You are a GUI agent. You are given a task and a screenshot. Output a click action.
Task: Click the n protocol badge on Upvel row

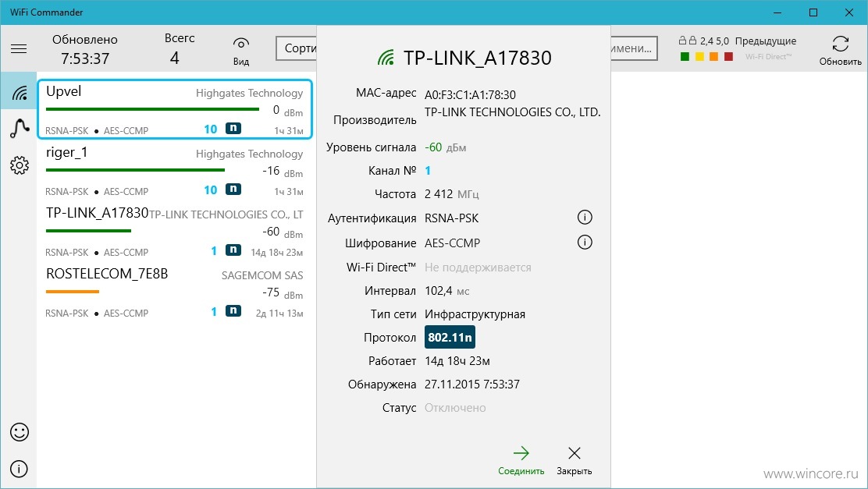233,129
